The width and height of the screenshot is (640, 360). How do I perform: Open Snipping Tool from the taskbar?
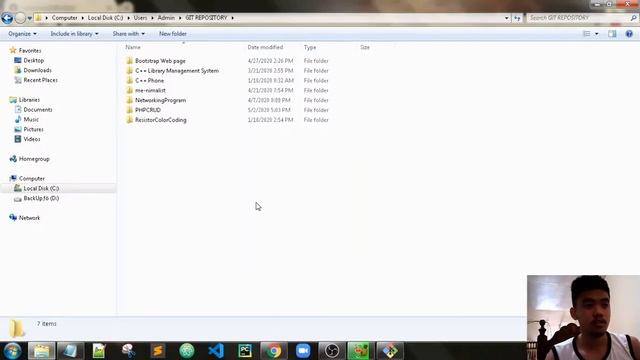129,351
